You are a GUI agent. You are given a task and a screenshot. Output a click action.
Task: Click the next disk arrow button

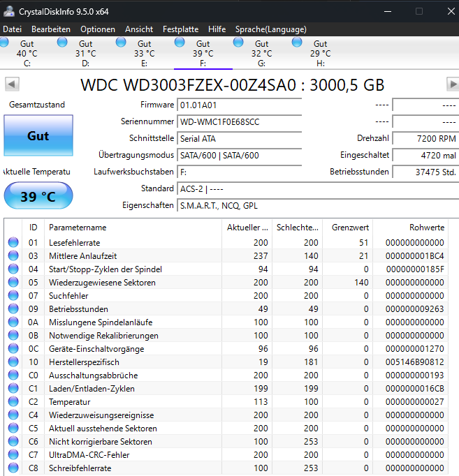pyautogui.click(x=453, y=84)
